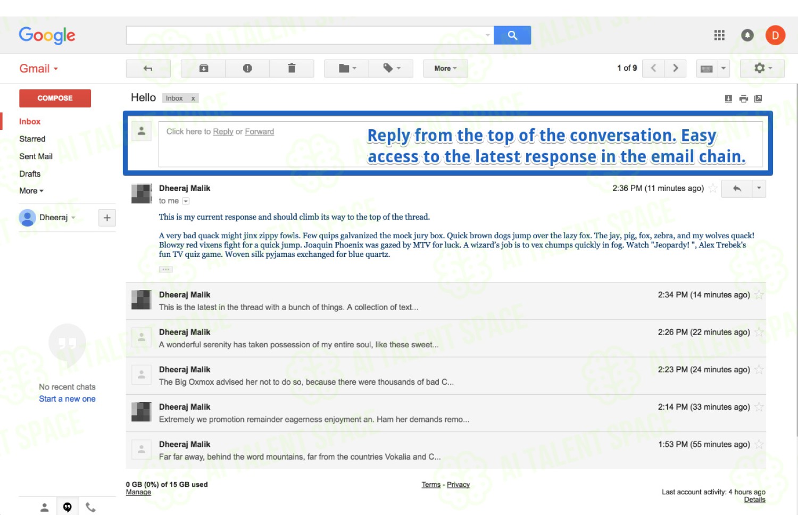Expand all messages in the thread
The width and height of the screenshot is (798, 532).
click(x=728, y=98)
